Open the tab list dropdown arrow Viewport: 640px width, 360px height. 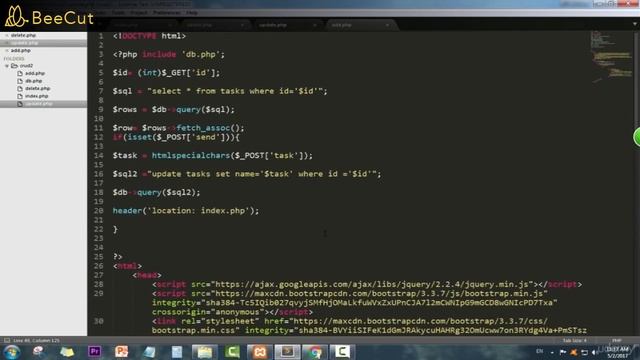coord(635,24)
